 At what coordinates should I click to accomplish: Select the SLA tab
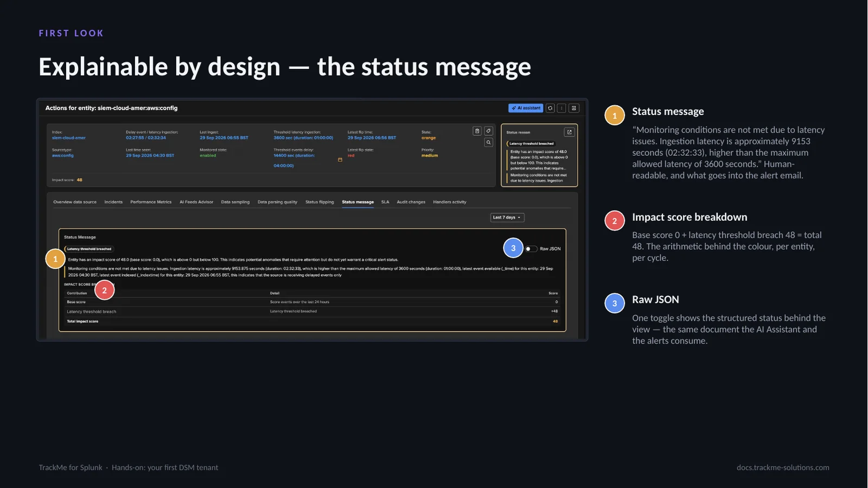pos(385,202)
